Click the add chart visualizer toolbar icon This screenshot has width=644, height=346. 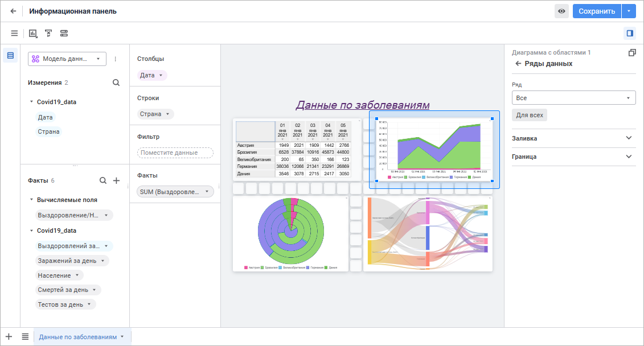33,33
